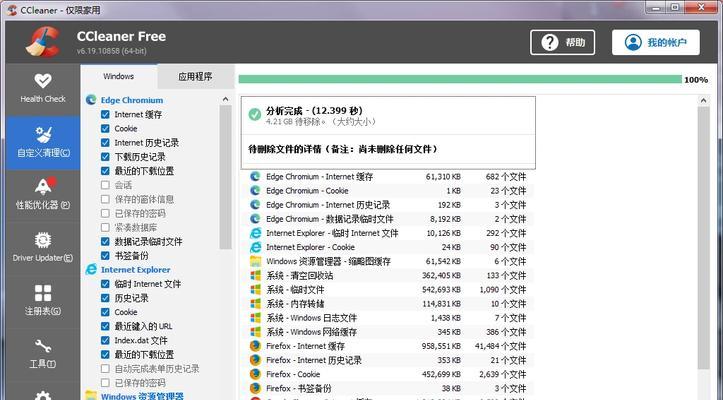
Task: Open Tools (工具) wrench in sidebar
Action: coord(43,353)
